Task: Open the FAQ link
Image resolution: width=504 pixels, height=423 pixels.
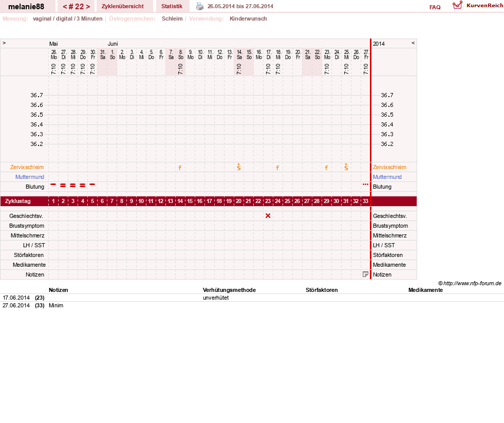Action: 435,7
